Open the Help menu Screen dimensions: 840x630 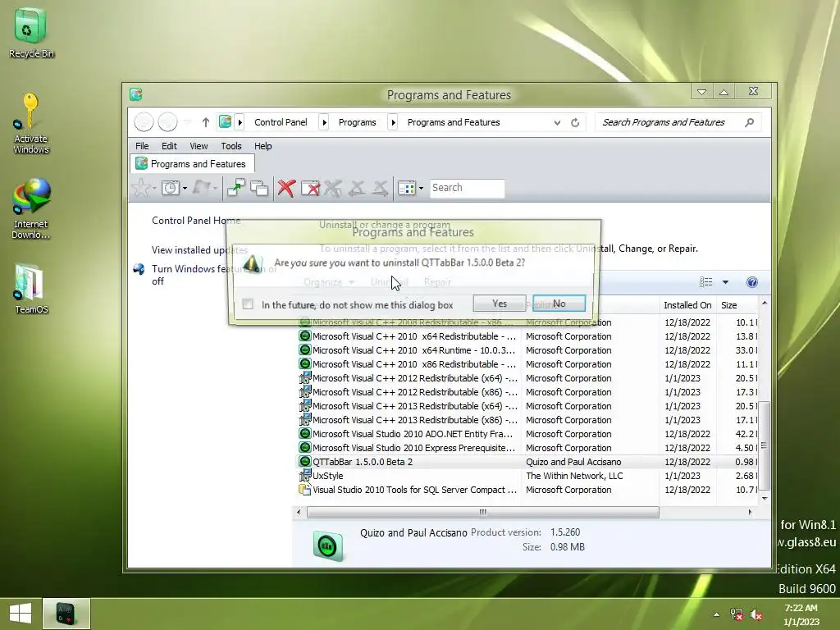262,146
